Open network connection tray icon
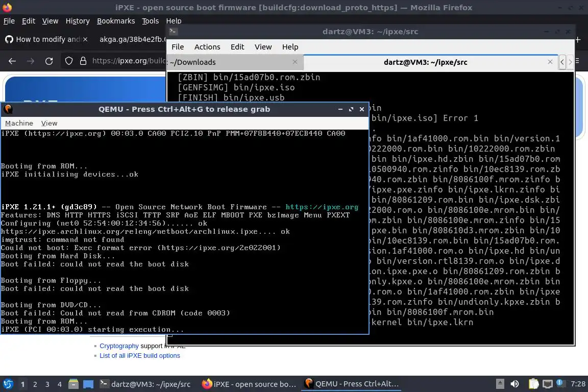 pos(548,384)
